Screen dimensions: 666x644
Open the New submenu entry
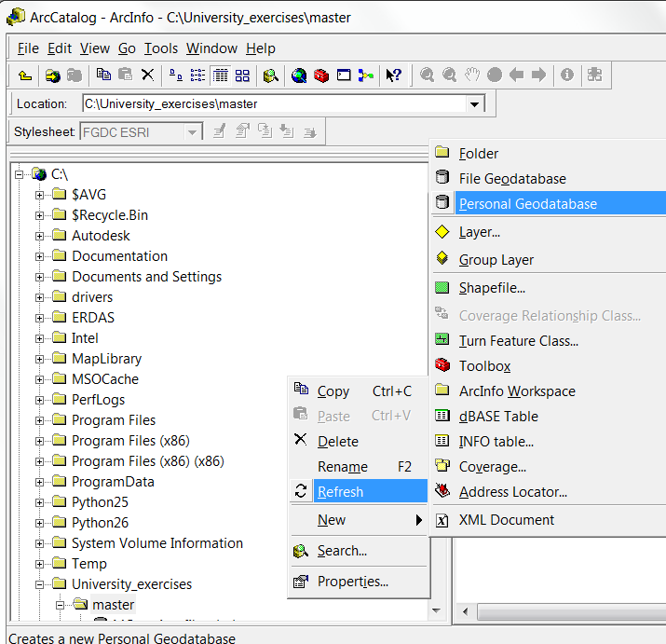coord(359,519)
